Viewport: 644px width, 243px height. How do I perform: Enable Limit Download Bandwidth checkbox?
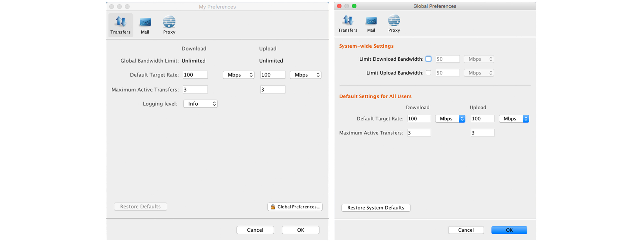pyautogui.click(x=428, y=59)
